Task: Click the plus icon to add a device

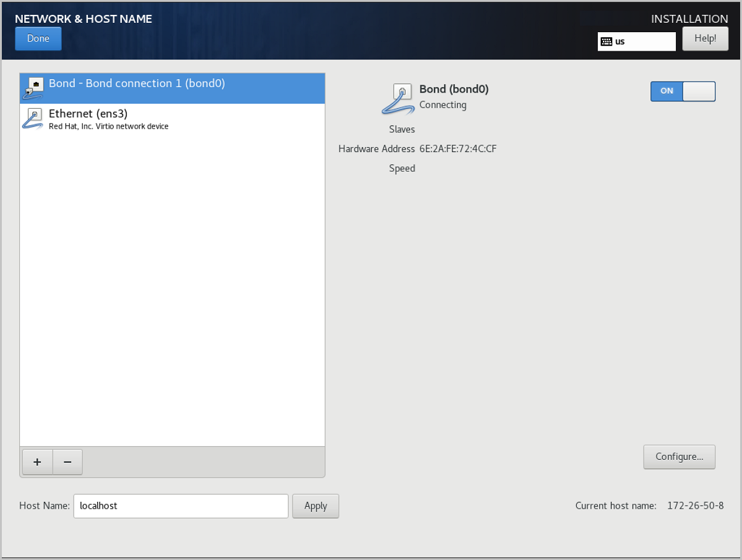Action: (x=37, y=462)
